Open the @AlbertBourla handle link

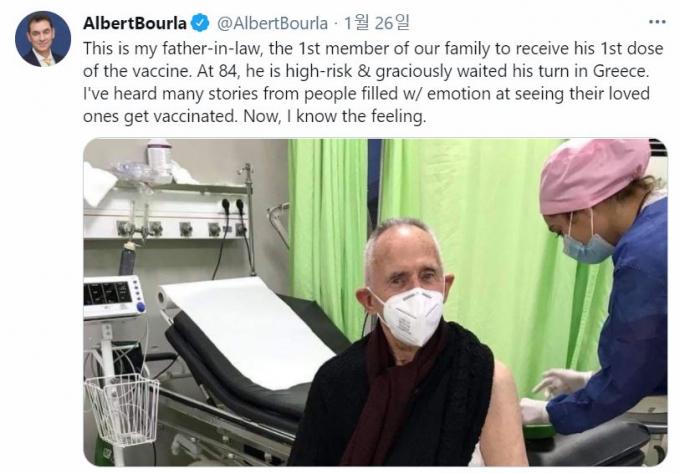272,23
